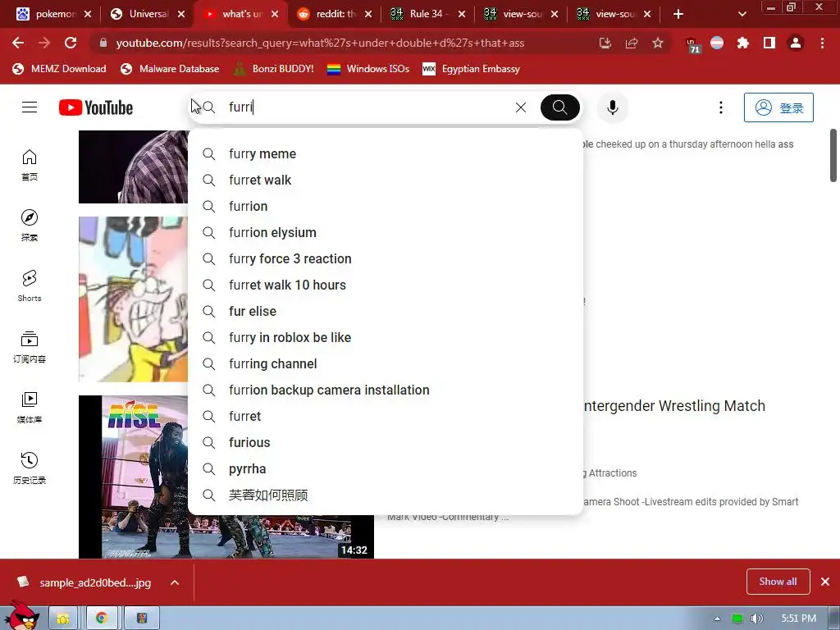Open the wrestling video thumbnail 14:32
This screenshot has width=840, height=630.
tap(226, 477)
